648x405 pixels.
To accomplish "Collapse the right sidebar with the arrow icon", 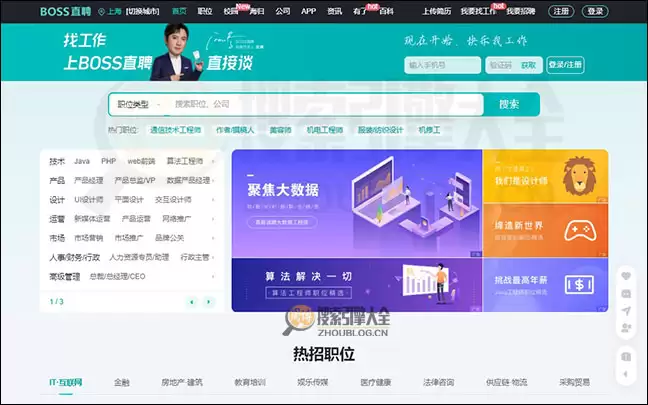I will [626, 374].
